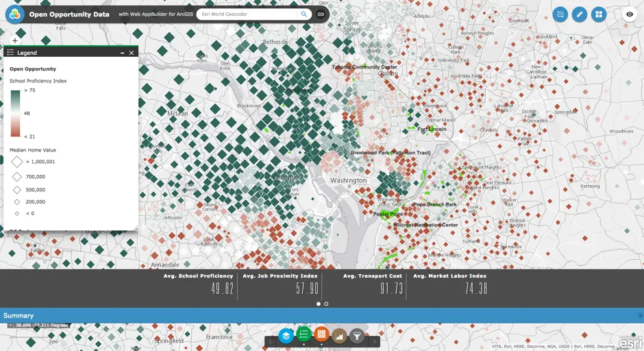Open the basemap gallery grid icon at top right
The width and height of the screenshot is (644, 351).
[599, 14]
